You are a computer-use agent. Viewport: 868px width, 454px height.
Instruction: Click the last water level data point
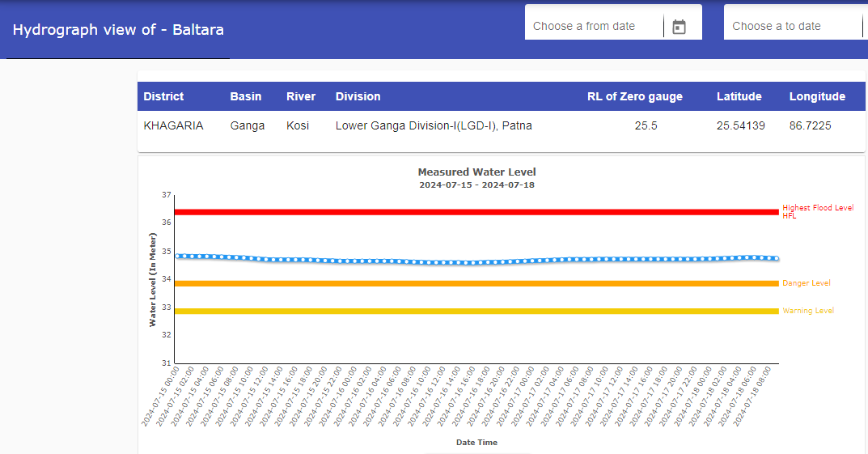777,258
